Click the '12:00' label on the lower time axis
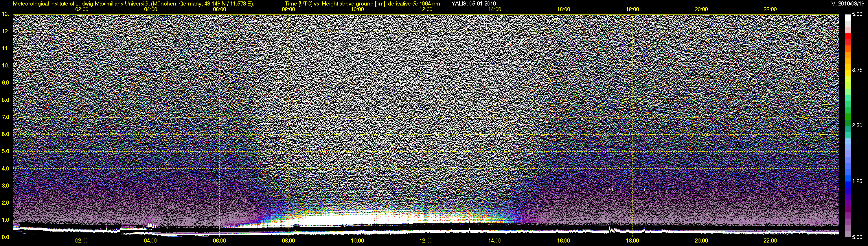This screenshot has height=246, width=868. (x=426, y=241)
